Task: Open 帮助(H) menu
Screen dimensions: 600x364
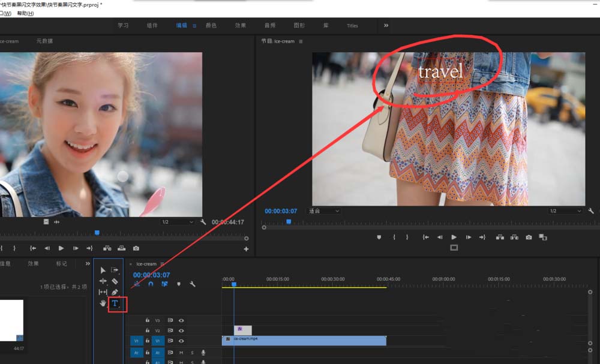Action: 25,13
